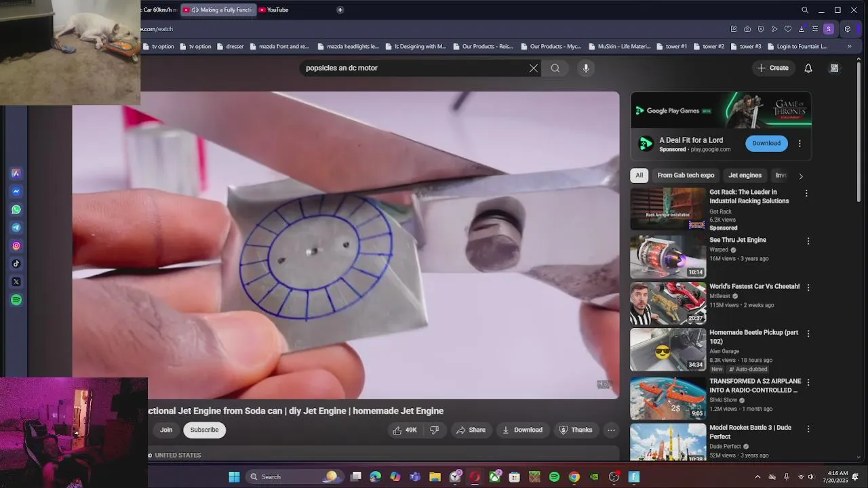Open Telegram in the Opera sidebar
The image size is (868, 488).
coord(16,228)
